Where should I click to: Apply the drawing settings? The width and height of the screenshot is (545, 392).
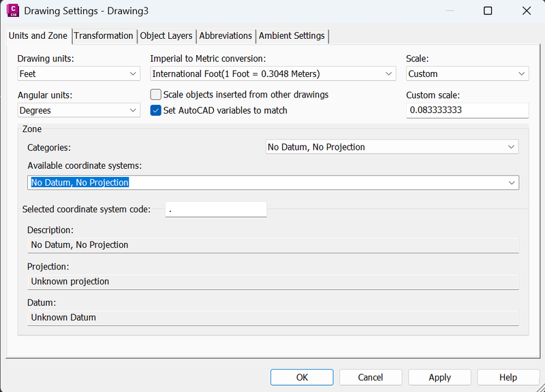[x=439, y=377]
